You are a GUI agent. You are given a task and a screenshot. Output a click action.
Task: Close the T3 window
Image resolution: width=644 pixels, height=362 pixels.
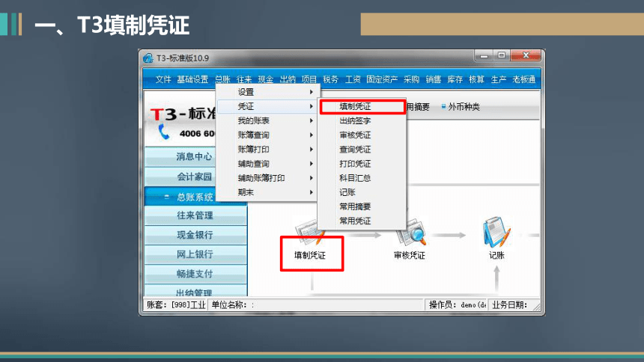point(526,55)
